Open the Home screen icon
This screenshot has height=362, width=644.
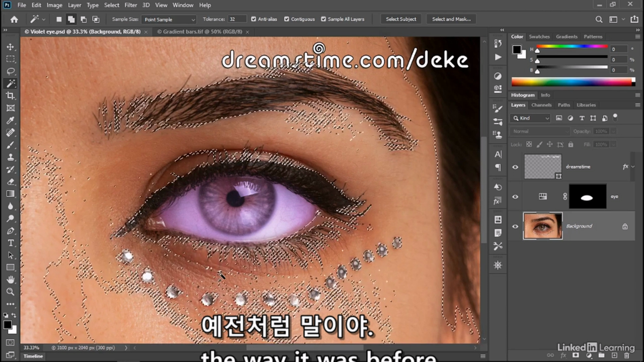[14, 19]
